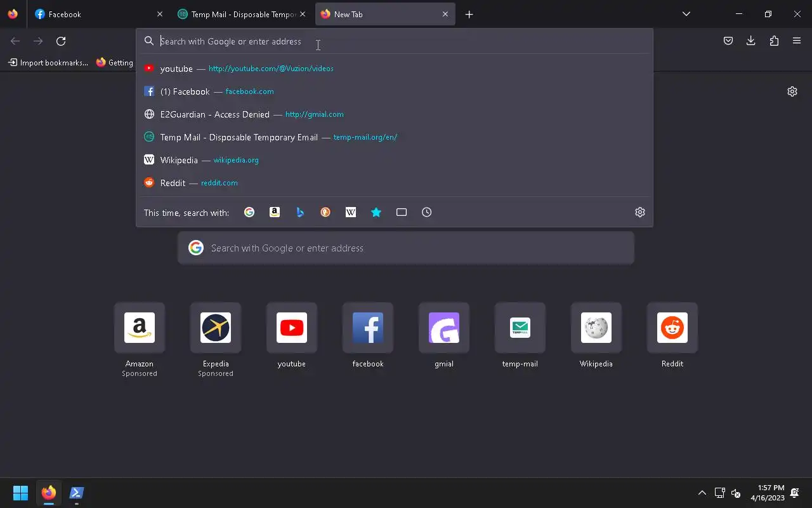Click the address bar input field

click(395, 41)
